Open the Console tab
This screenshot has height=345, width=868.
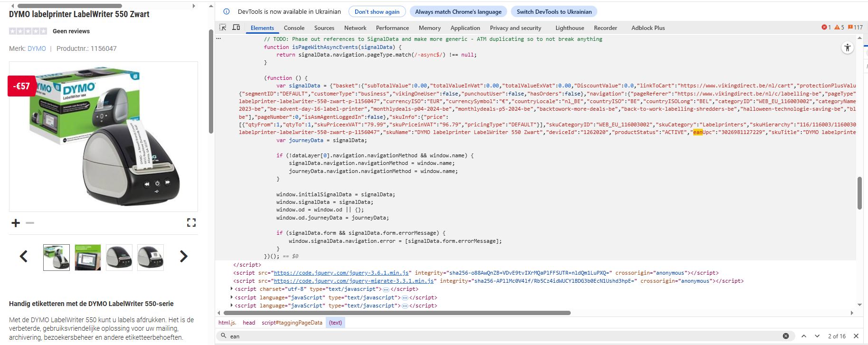tap(294, 28)
